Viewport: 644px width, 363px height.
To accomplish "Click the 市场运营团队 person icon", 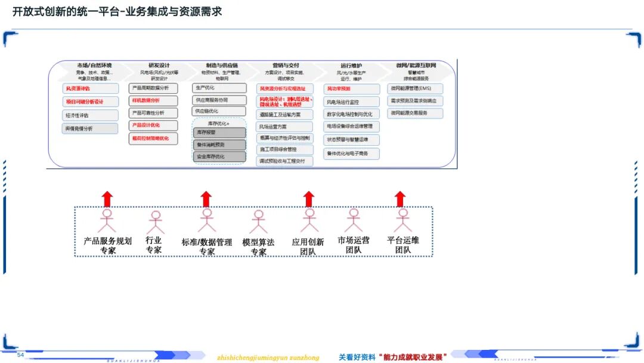I will coord(353,220).
